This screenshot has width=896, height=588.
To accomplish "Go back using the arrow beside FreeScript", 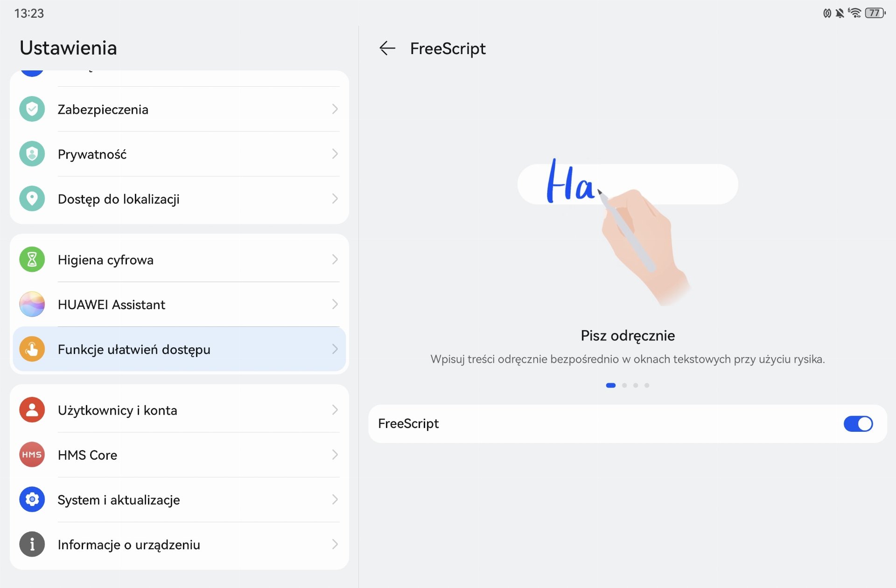I will coord(387,48).
